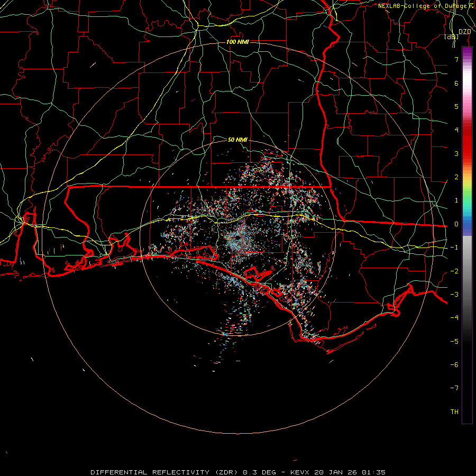Select the 5 value on the ZDR scale
The height and width of the screenshot is (476, 476).
coord(456,106)
